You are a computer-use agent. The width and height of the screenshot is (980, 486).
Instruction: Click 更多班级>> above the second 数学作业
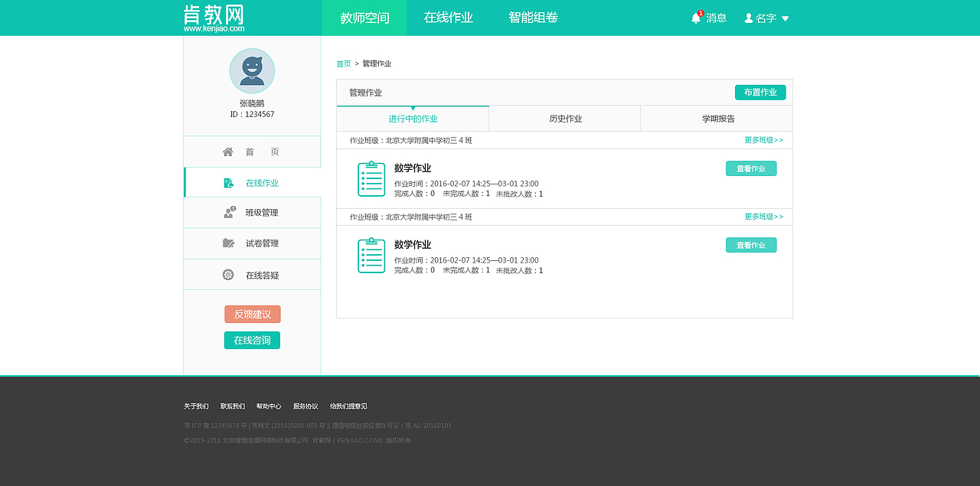click(764, 217)
